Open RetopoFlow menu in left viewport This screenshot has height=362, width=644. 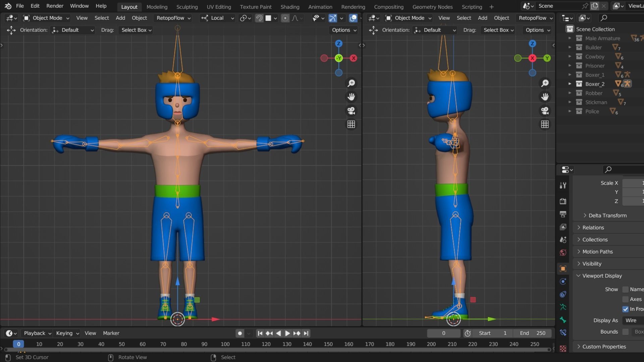click(x=173, y=18)
